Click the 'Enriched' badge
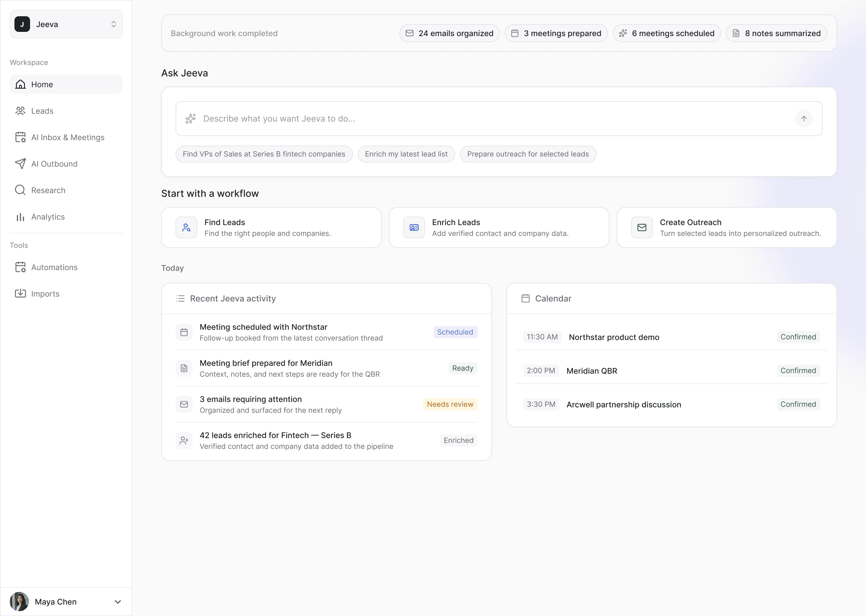The width and height of the screenshot is (866, 616). [x=458, y=440]
